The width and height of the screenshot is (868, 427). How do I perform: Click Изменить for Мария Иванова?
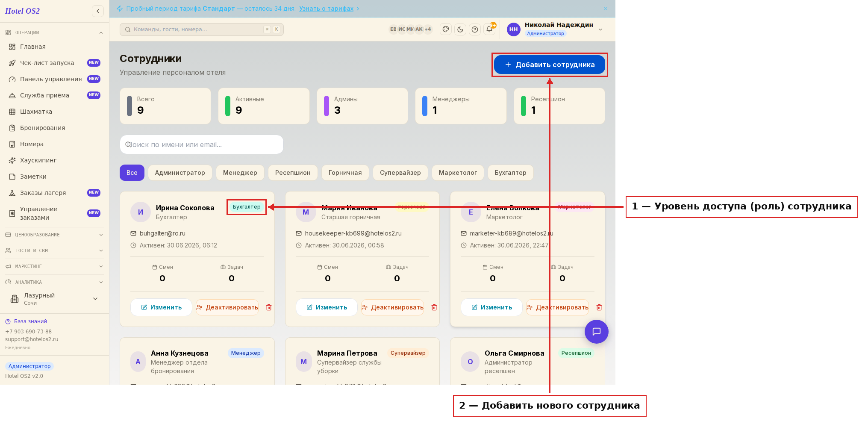(x=327, y=307)
